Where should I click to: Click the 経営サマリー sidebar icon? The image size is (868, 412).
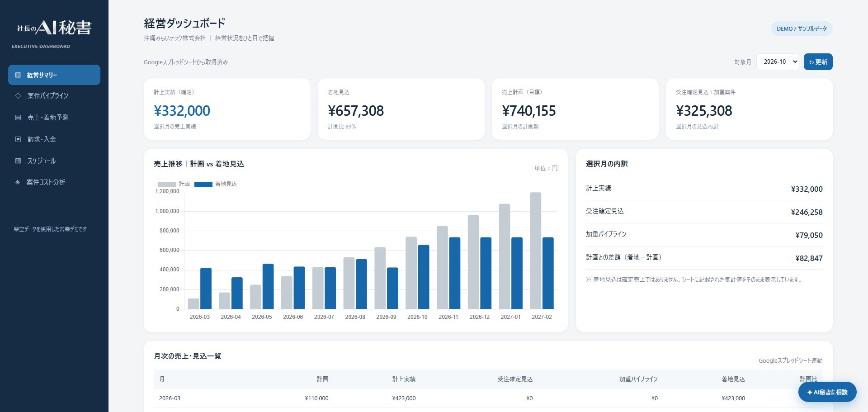click(18, 75)
